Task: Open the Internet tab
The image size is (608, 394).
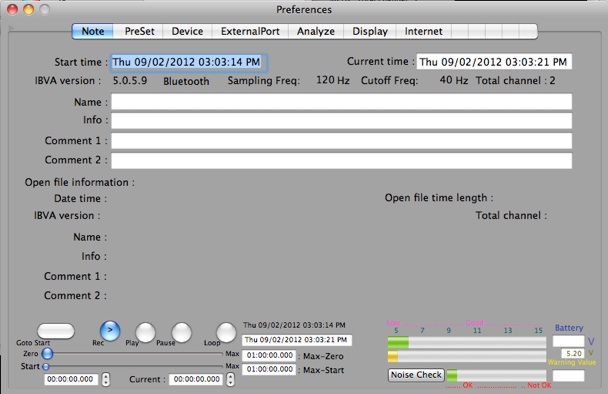Action: tap(423, 31)
